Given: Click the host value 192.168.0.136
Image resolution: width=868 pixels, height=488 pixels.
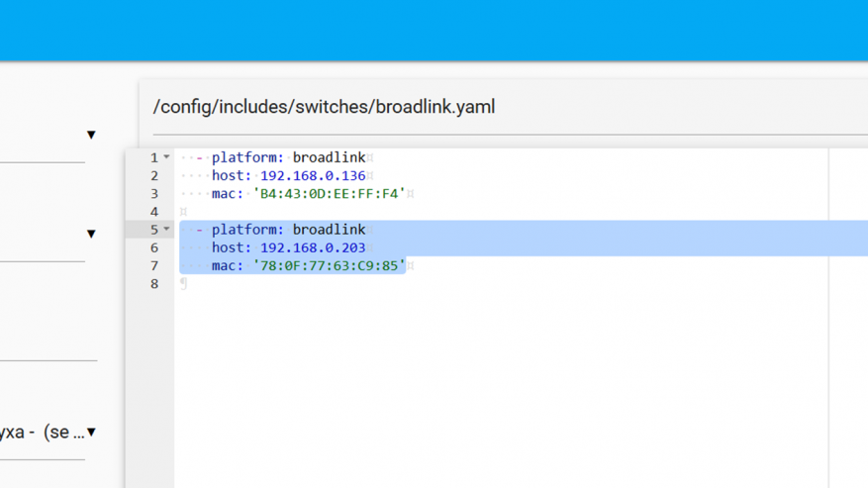Looking at the screenshot, I should (313, 175).
